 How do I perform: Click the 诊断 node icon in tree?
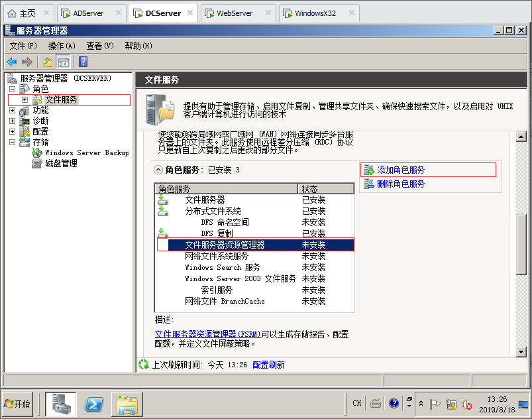point(25,121)
